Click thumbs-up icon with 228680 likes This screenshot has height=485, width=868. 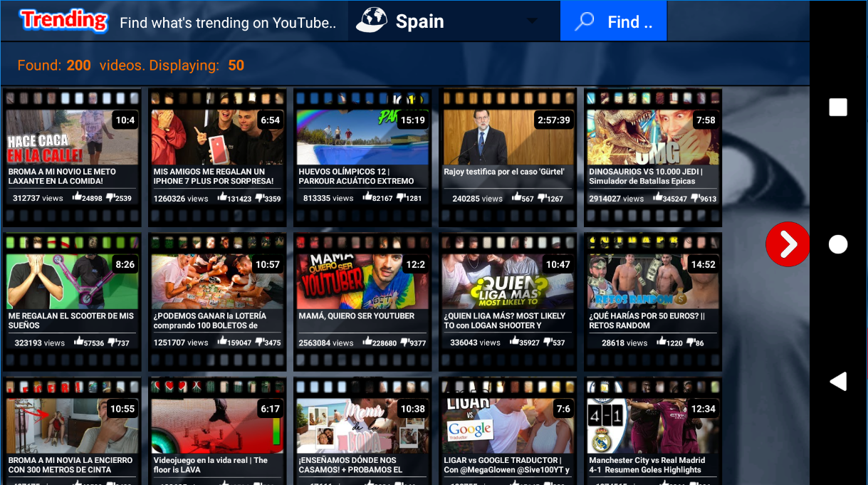[367, 341]
